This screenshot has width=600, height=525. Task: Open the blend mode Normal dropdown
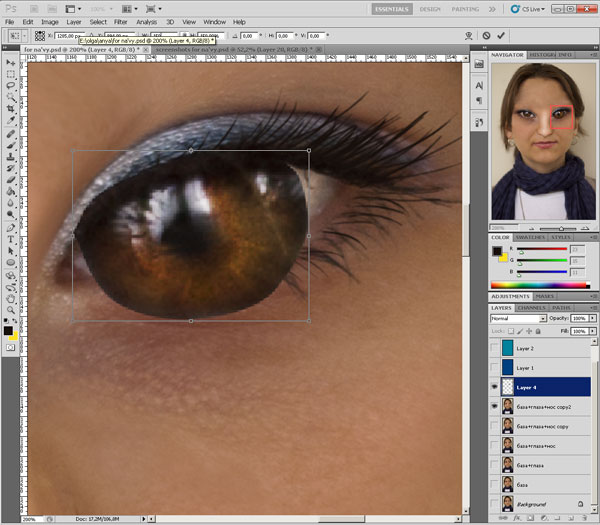(517, 318)
